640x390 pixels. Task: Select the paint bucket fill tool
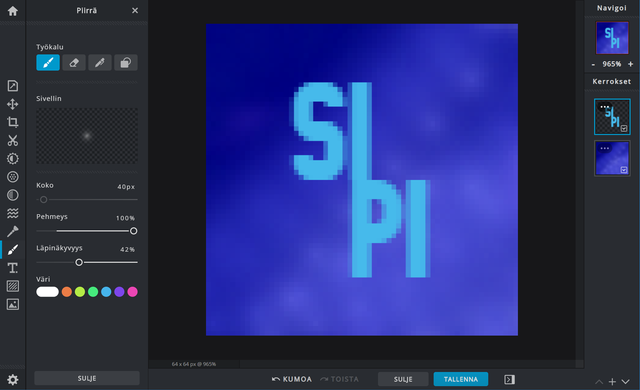click(x=126, y=63)
